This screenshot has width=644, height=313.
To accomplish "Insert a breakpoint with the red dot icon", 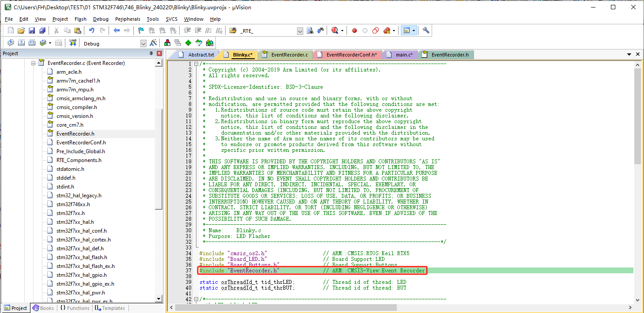I will 354,30.
